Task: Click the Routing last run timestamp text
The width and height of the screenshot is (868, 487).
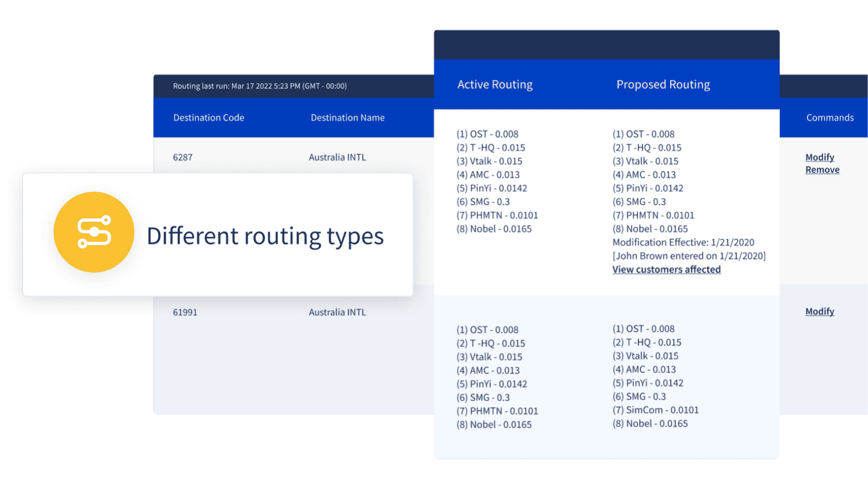Action: [x=259, y=86]
